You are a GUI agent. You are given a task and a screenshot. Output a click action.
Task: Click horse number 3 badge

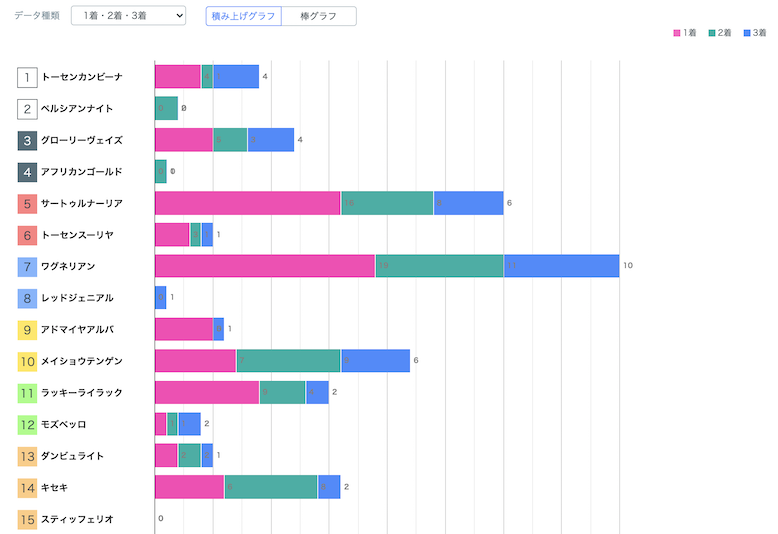pyautogui.click(x=28, y=140)
